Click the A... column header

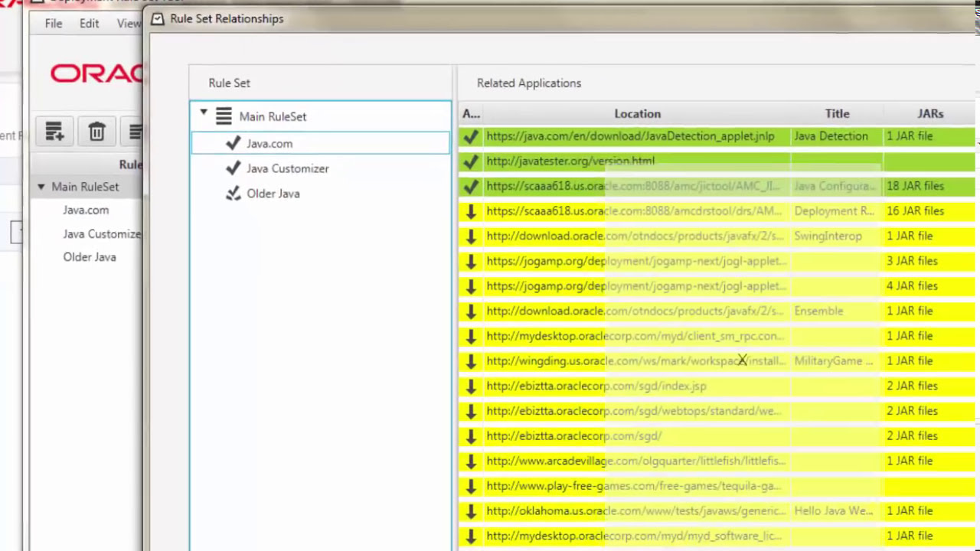(471, 113)
